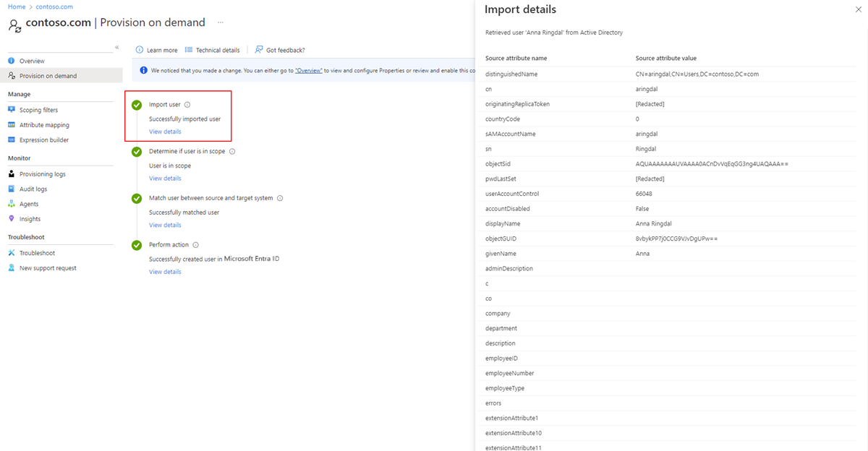View details under Perform action
The image size is (868, 451).
(165, 272)
